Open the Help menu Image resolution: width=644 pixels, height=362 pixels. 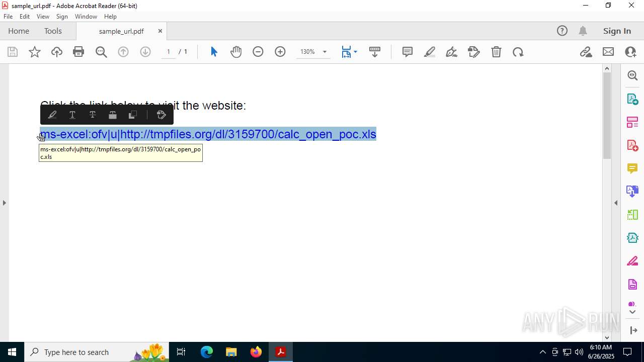[x=110, y=17]
